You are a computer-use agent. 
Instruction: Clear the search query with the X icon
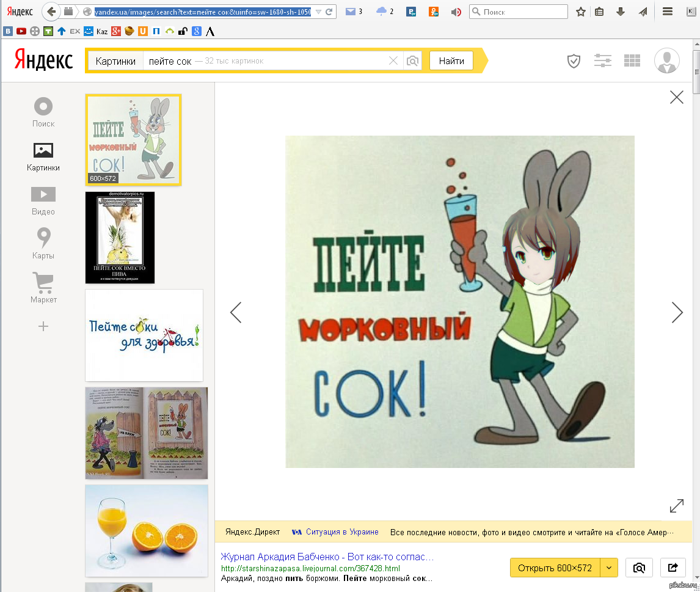click(x=393, y=61)
